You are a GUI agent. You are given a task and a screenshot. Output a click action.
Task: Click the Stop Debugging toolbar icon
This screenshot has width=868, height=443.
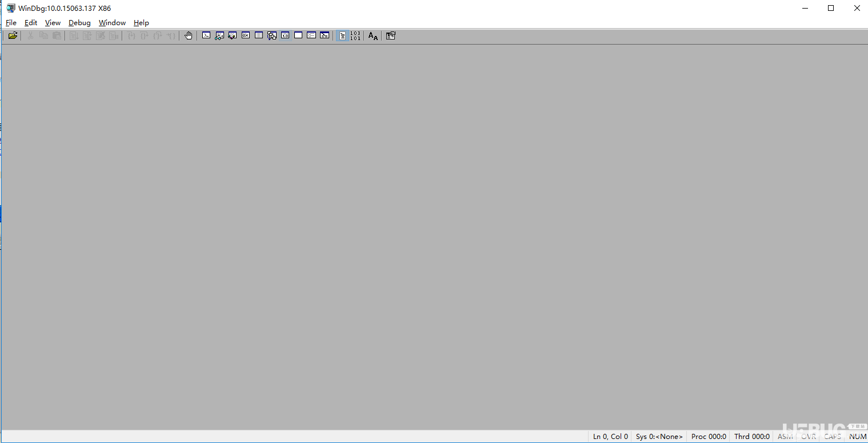pyautogui.click(x=101, y=35)
